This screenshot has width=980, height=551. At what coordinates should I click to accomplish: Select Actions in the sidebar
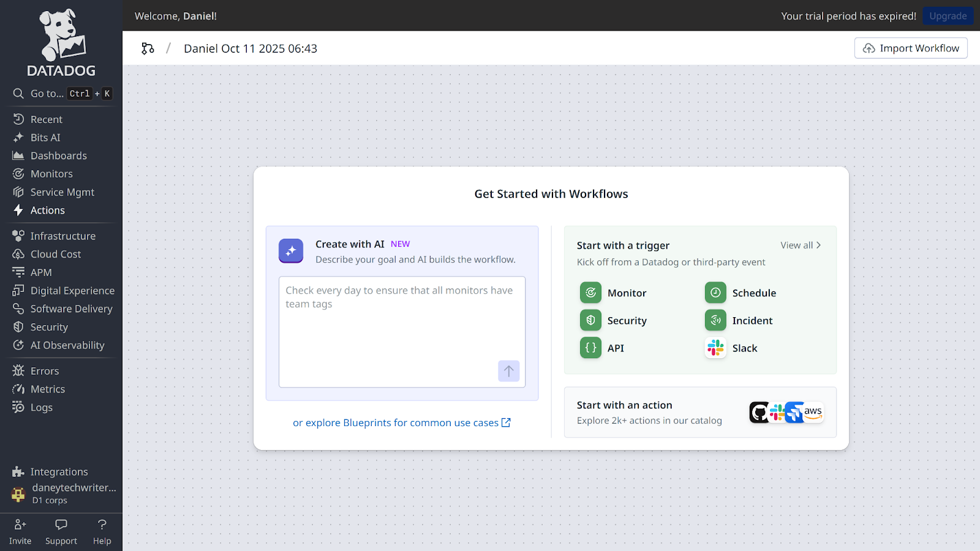coord(48,211)
